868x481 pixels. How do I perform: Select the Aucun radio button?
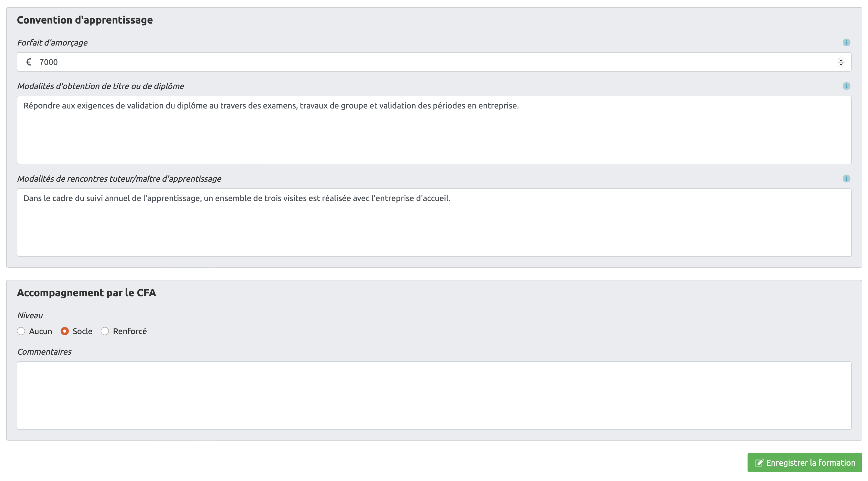point(21,331)
